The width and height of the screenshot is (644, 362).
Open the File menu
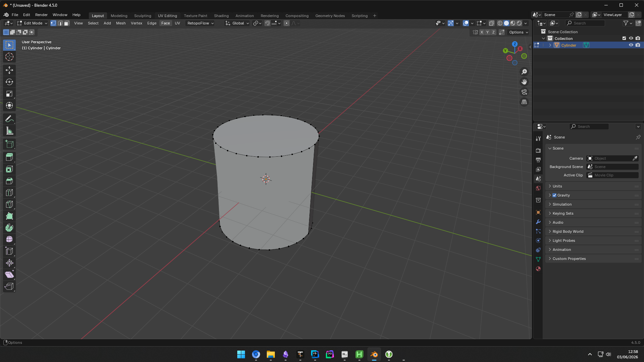tap(15, 15)
